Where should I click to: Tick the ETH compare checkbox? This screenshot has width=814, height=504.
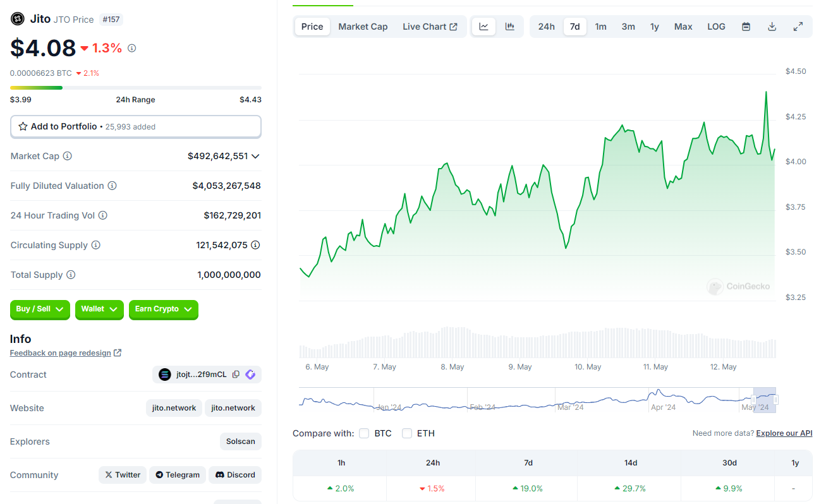click(407, 433)
